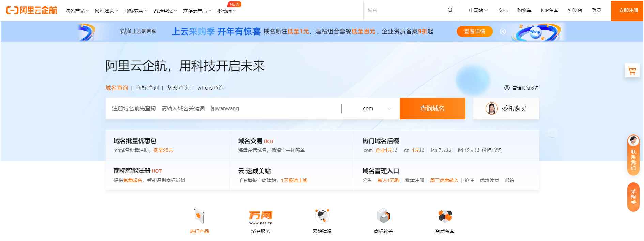Open the .com domain suffix dropdown
This screenshot has width=644, height=241.
pos(371,109)
